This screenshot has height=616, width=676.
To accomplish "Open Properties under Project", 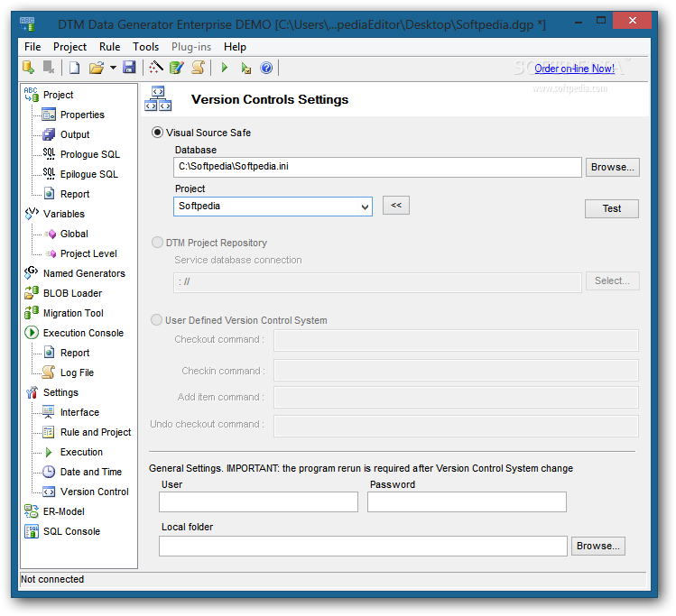I will pos(82,115).
